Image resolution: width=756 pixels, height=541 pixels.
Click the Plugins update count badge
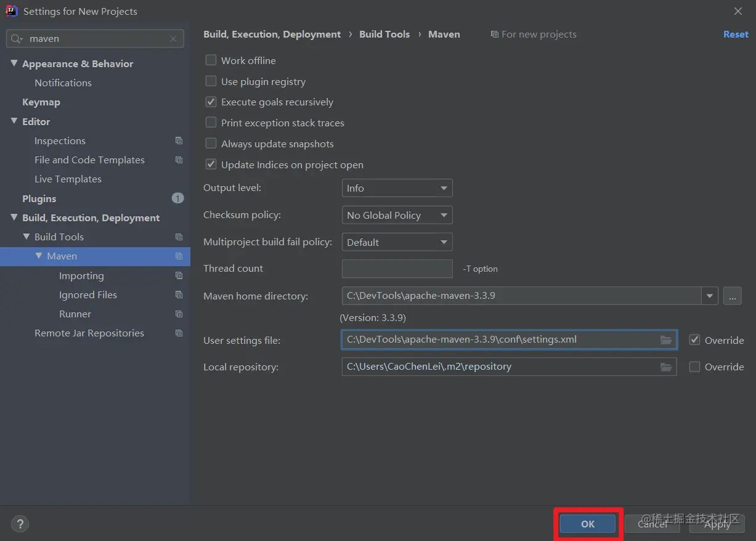[x=177, y=198]
